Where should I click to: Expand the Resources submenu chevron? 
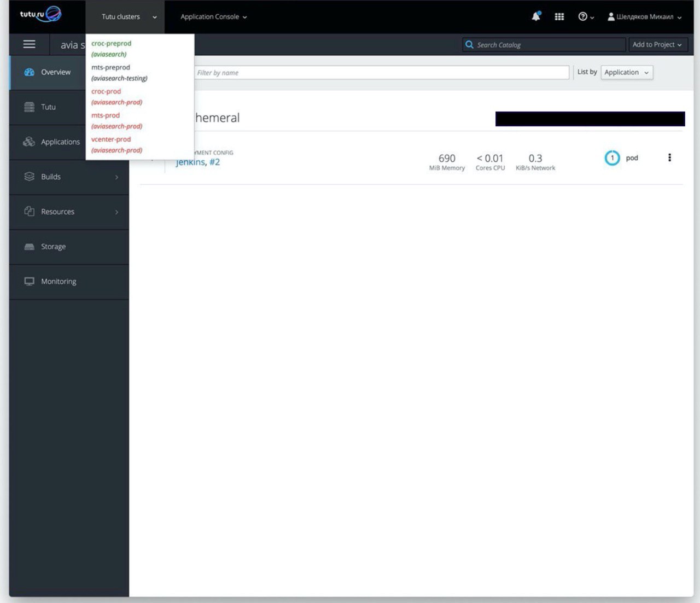(x=116, y=212)
